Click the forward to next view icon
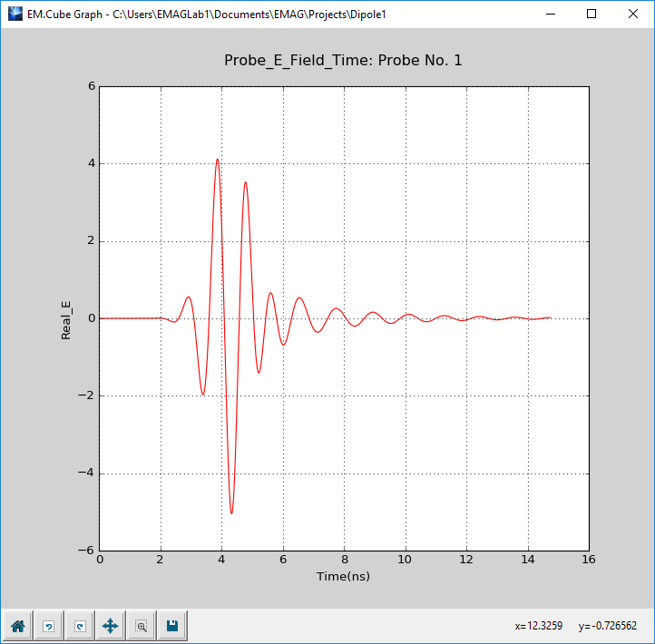655x644 pixels. [80, 625]
